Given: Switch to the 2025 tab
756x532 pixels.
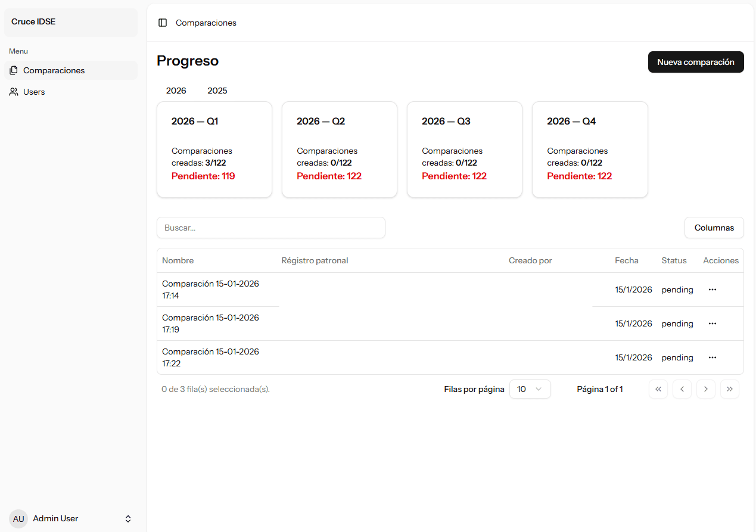Looking at the screenshot, I should point(217,91).
